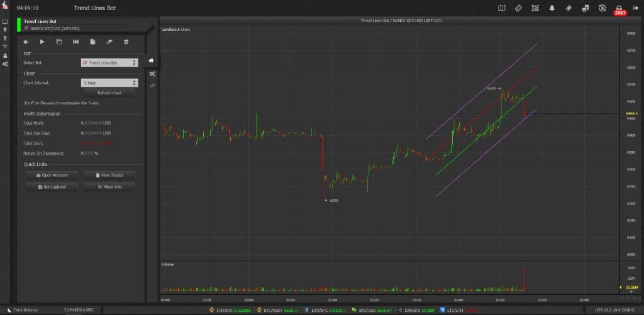
Task: Open the user profile icon in left sidebar
Action: pyautogui.click(x=5, y=55)
